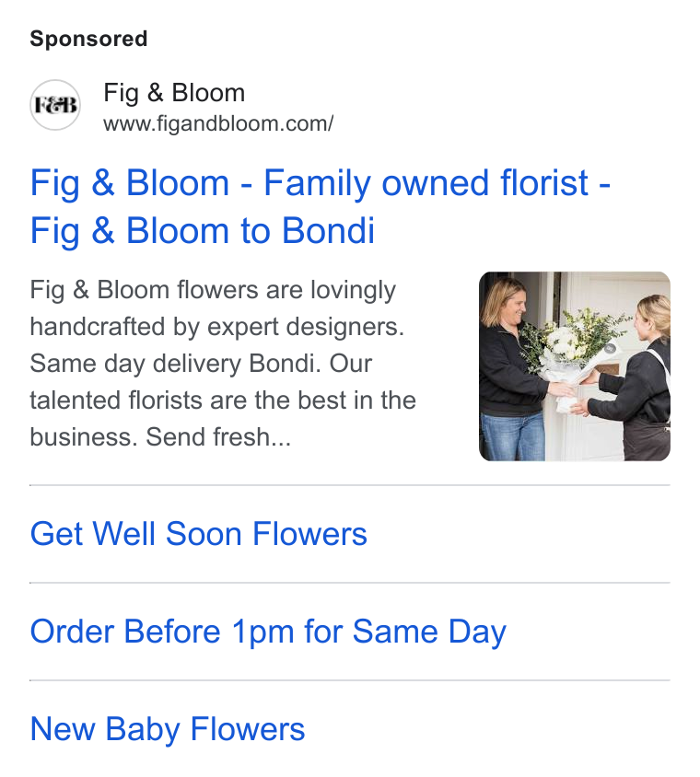The image size is (700, 777).
Task: Open the "Family owned florist" ad headline
Action: [321, 206]
